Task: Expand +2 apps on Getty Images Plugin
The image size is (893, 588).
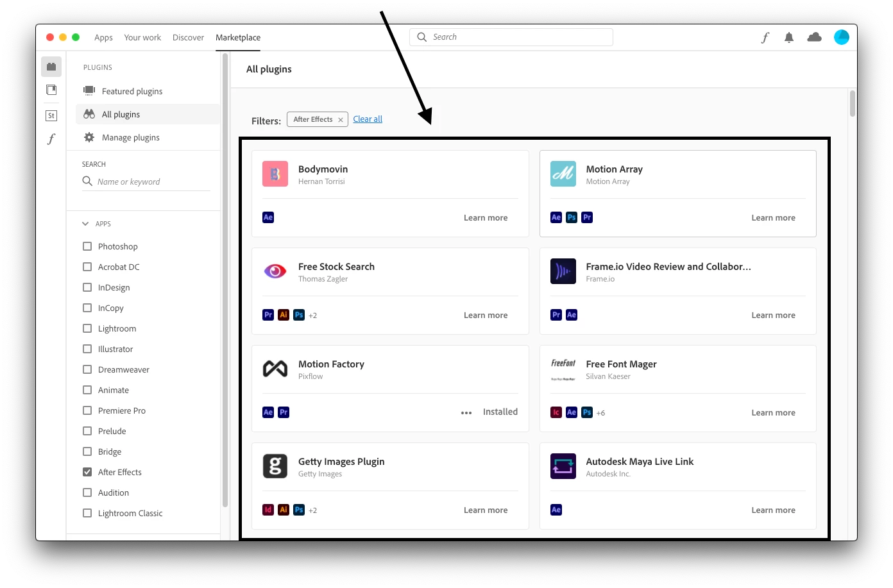Action: tap(312, 510)
